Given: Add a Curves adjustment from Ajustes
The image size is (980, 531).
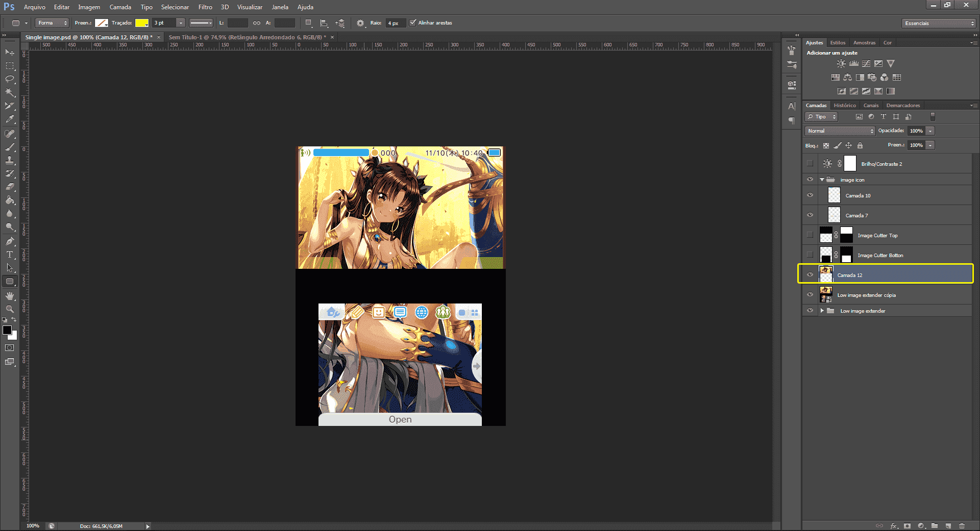Looking at the screenshot, I should tap(866, 64).
